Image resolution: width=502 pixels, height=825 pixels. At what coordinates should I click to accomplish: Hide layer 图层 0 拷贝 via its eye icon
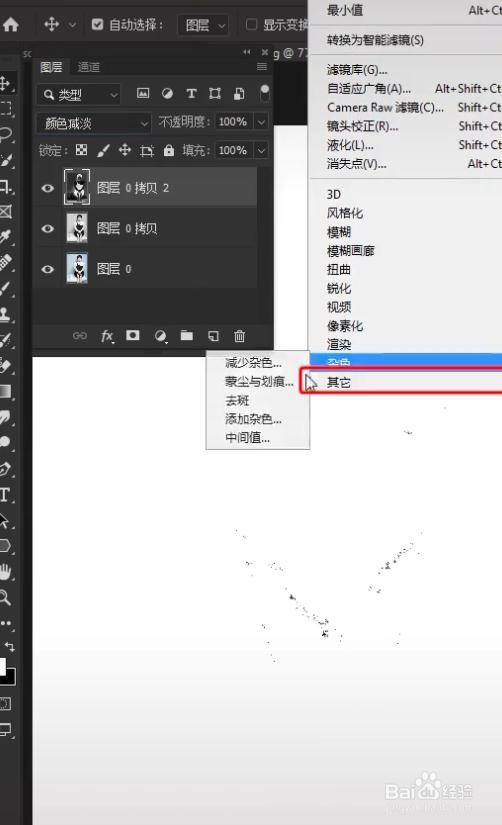pos(47,228)
